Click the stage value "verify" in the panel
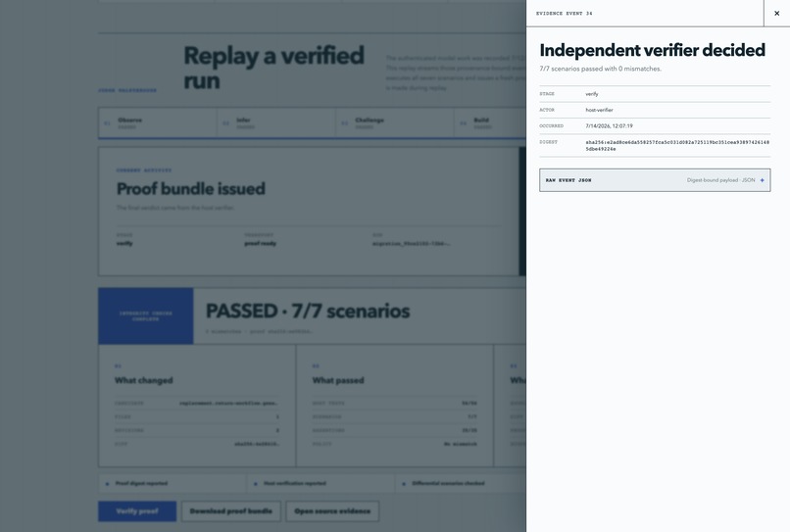 591,94
